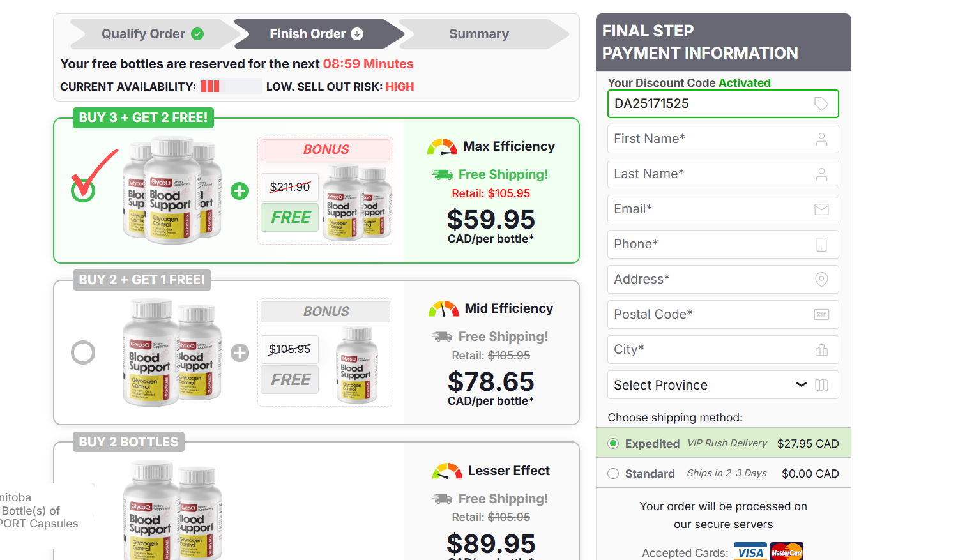Select the Buy 2 + Get 1 Free radio
This screenshot has height=560, width=958.
(x=83, y=352)
